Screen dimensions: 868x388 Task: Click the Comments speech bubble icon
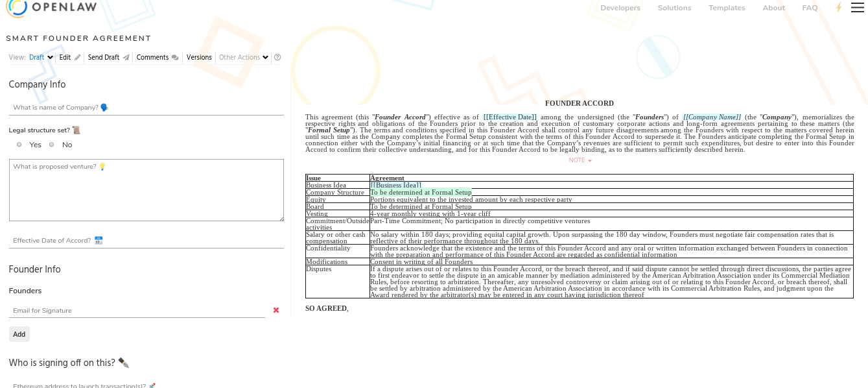pos(175,57)
